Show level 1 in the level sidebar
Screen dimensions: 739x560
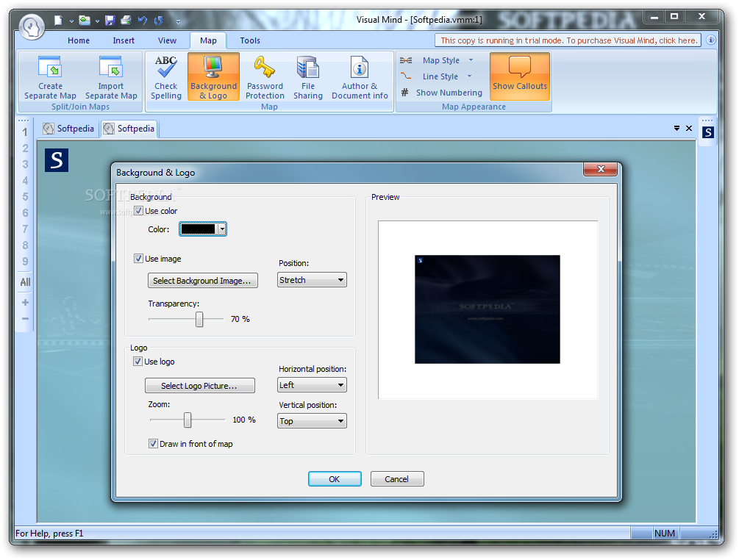25,132
